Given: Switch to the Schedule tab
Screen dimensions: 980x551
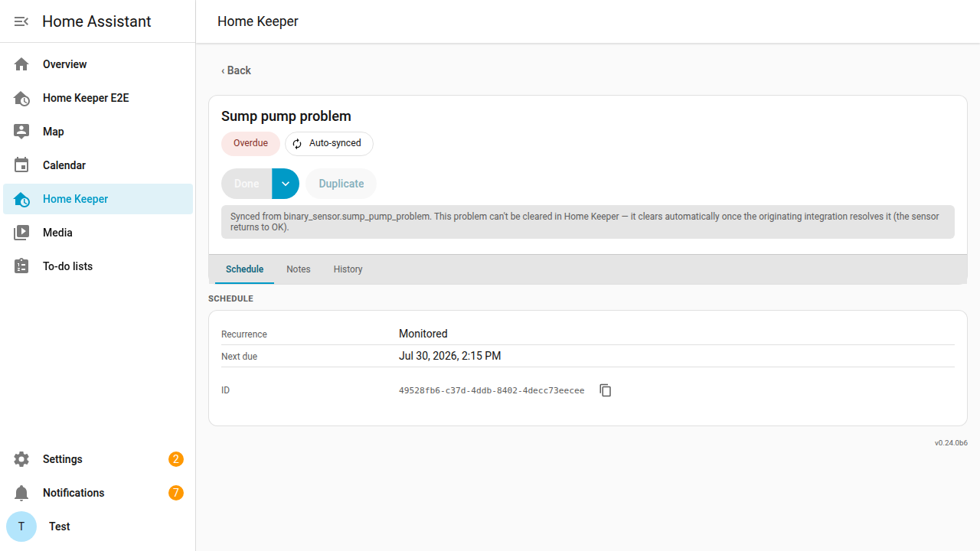Looking at the screenshot, I should point(245,269).
